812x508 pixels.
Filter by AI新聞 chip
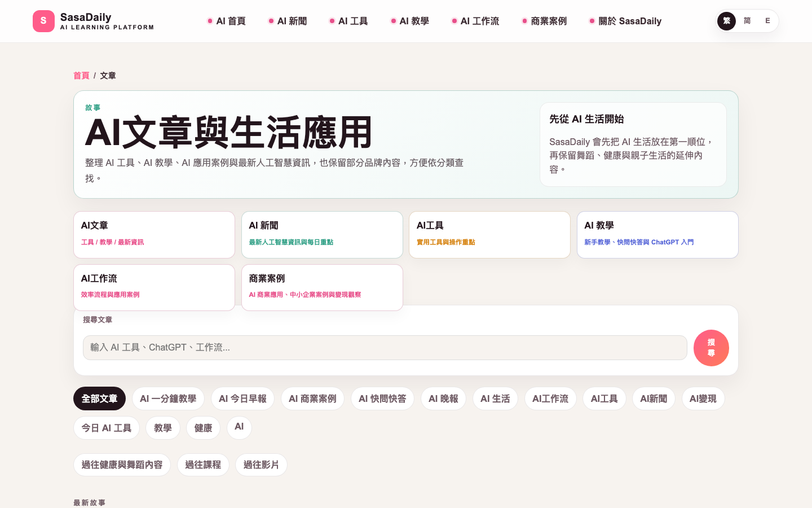tap(654, 398)
